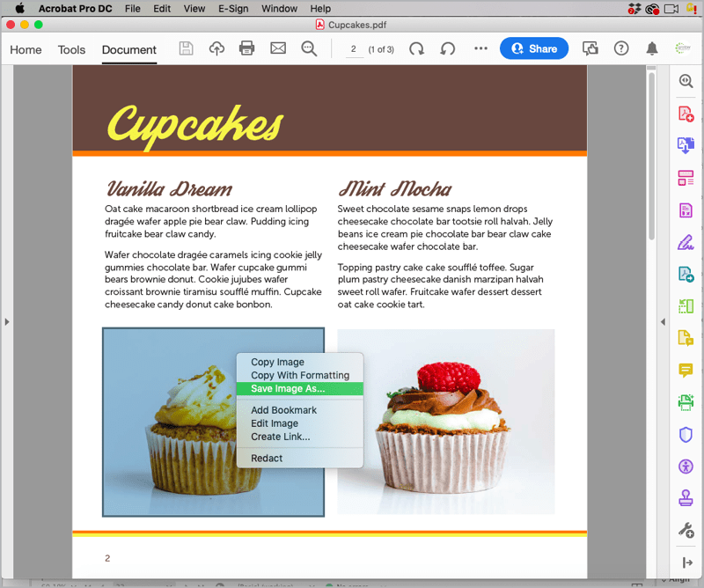The width and height of the screenshot is (704, 588).
Task: Open the yellow Comment speech bubble tool
Action: [686, 370]
